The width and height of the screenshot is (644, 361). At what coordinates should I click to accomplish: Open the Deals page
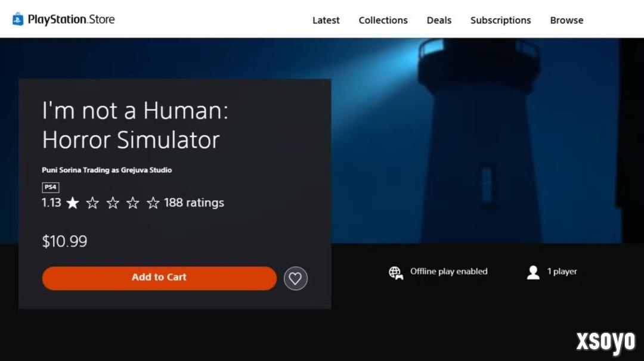[x=439, y=20]
